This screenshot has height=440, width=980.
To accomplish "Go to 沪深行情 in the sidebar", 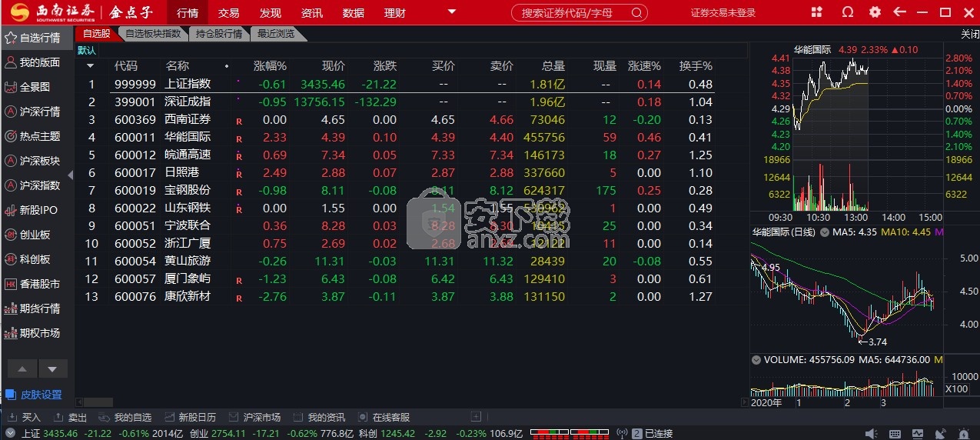I will point(38,111).
